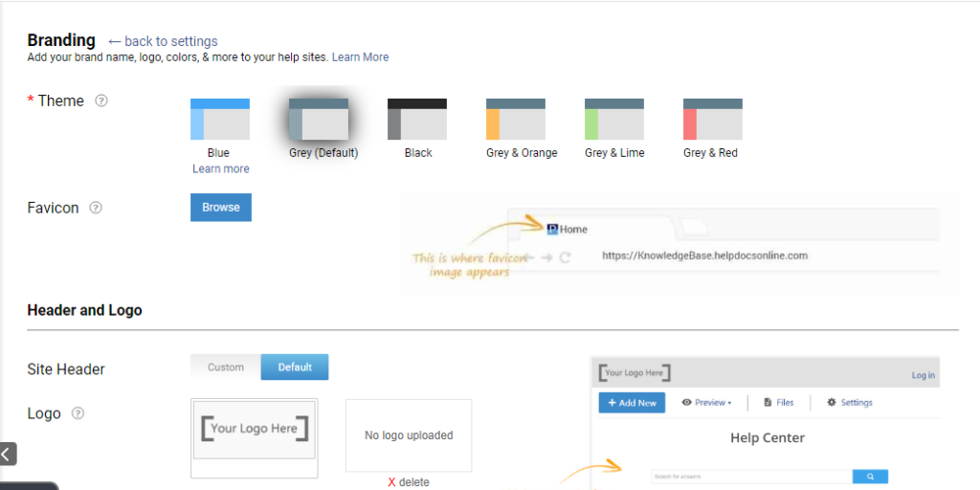The image size is (980, 490).
Task: Click the help icon next to Logo
Action: coord(78,413)
